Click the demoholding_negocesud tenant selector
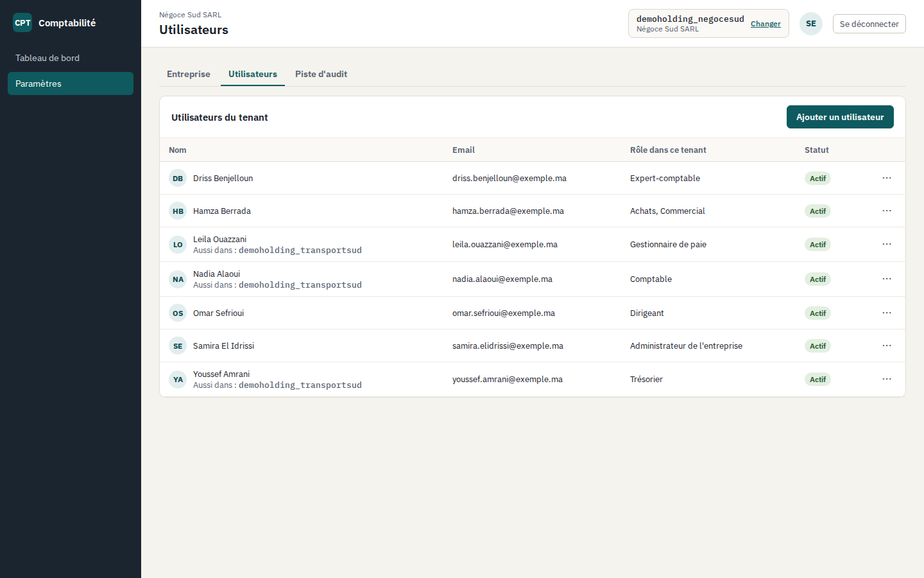The image size is (924, 578). [x=708, y=24]
